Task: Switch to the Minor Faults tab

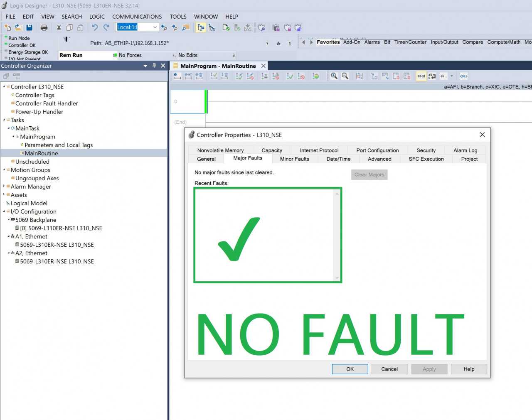Action: point(295,159)
